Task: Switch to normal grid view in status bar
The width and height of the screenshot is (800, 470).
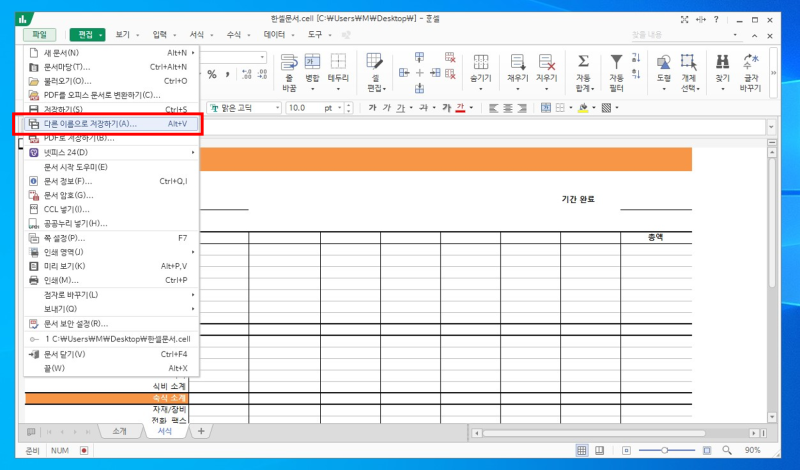Action: point(581,450)
